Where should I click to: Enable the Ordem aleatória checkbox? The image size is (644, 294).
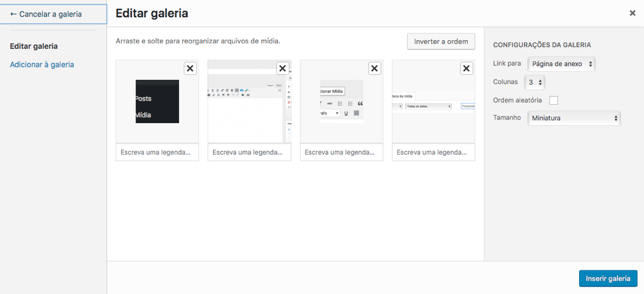click(x=553, y=100)
